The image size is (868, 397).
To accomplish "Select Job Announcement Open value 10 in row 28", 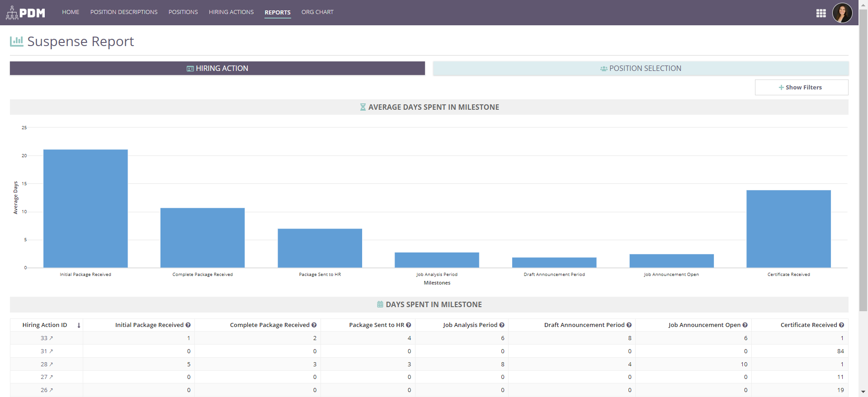I will pyautogui.click(x=744, y=364).
